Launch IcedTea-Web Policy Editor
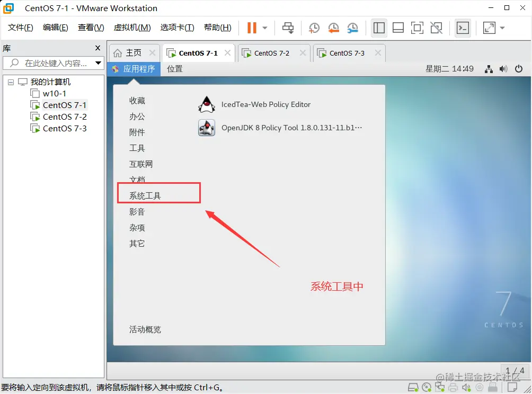 pyautogui.click(x=254, y=104)
